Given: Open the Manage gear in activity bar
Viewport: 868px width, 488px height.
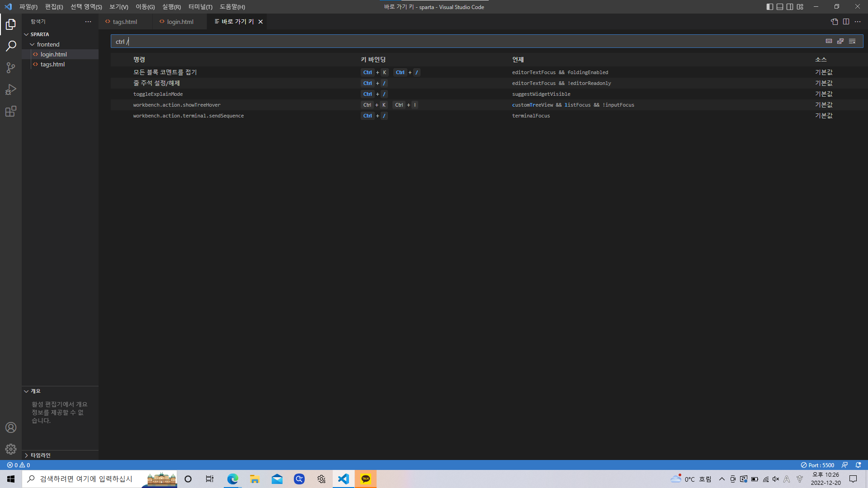Looking at the screenshot, I should 11,449.
